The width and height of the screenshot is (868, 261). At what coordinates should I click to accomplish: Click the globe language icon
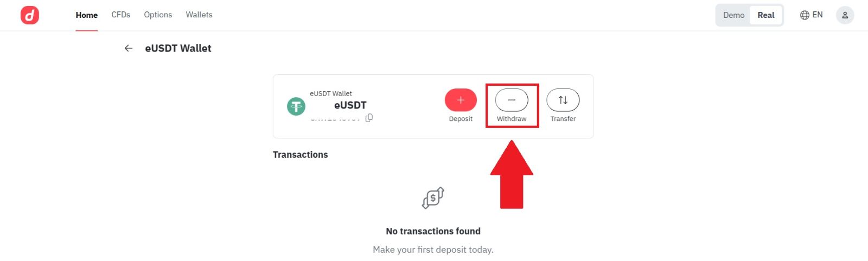[805, 15]
